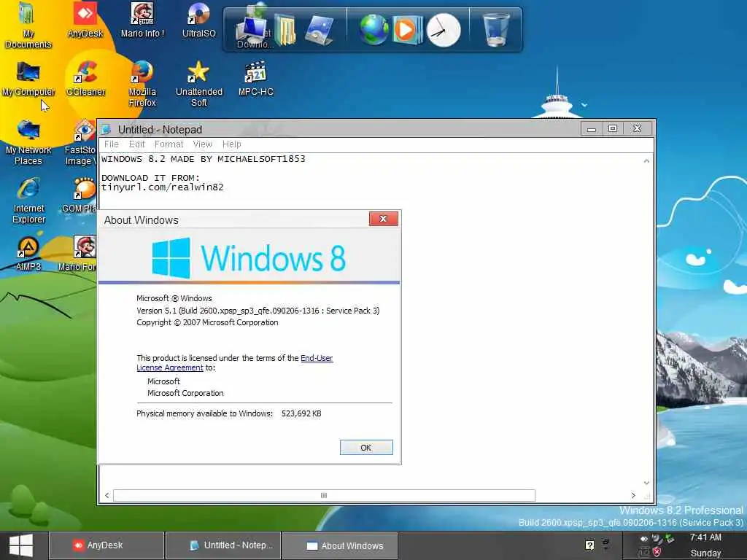The image size is (747, 560).
Task: Click the globe icon in the dock
Action: pos(373,29)
